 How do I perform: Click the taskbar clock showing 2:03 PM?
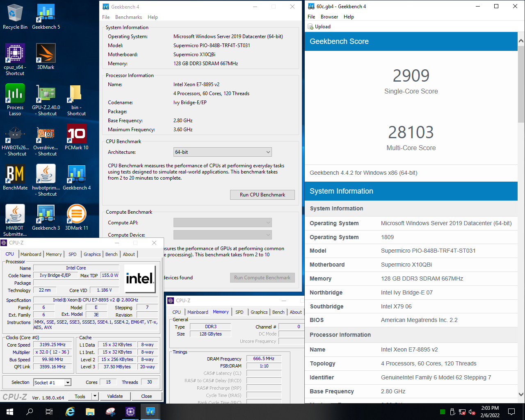[x=490, y=412]
